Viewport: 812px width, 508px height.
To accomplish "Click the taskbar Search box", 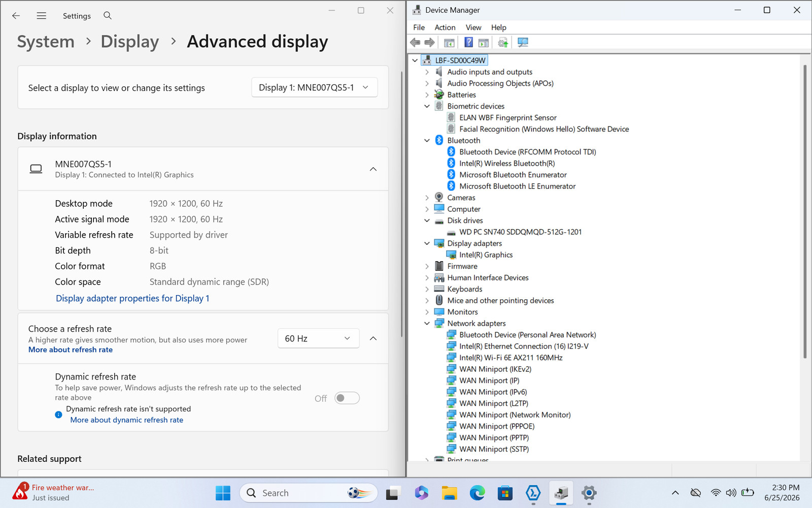I will [309, 493].
